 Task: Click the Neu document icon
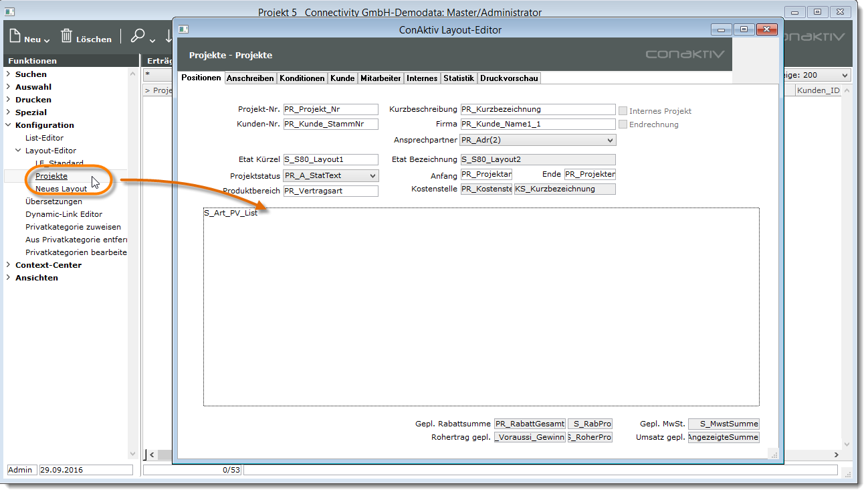click(15, 36)
